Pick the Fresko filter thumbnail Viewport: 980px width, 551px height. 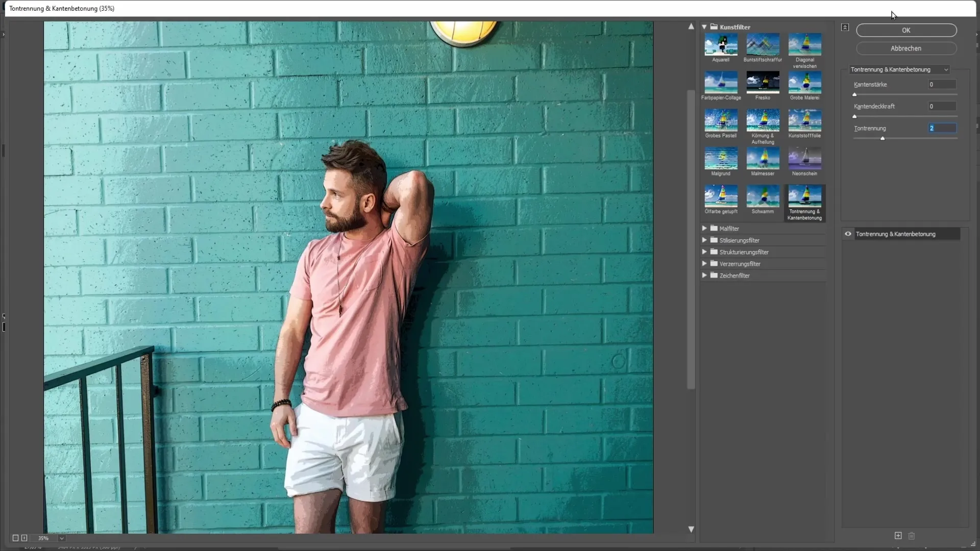coord(763,83)
